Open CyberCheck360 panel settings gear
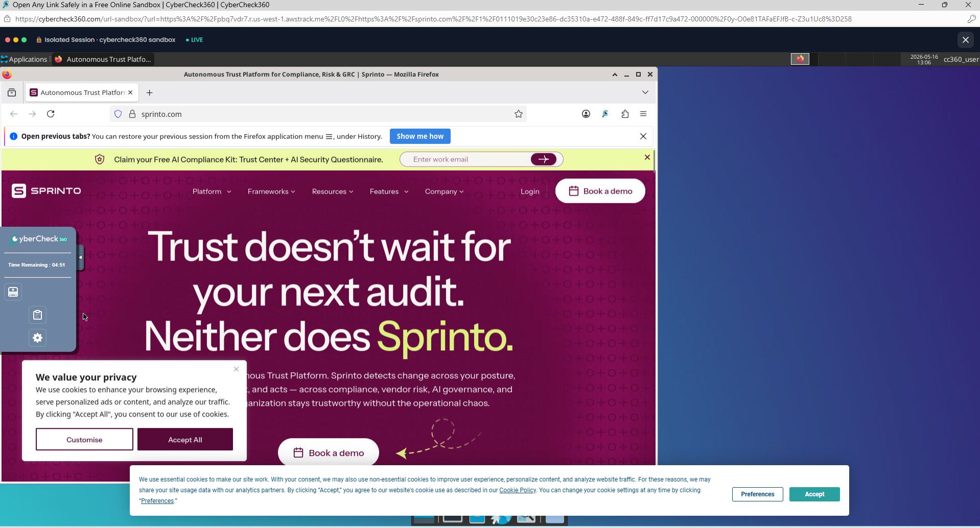Image resolution: width=980 pixels, height=528 pixels. point(37,338)
